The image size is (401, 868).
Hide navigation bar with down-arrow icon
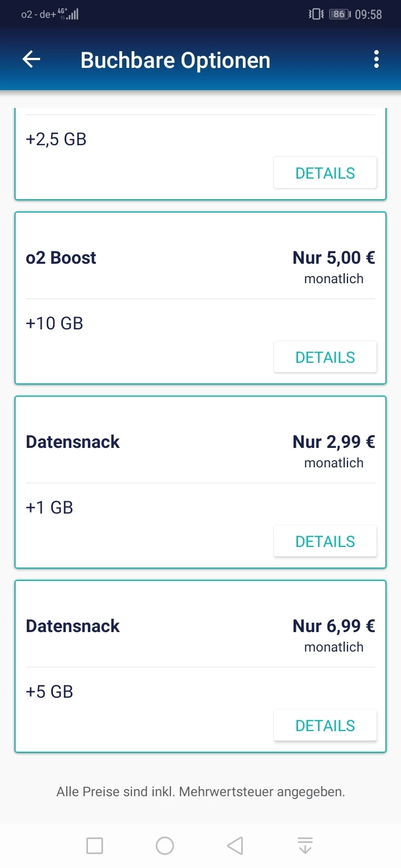305,846
